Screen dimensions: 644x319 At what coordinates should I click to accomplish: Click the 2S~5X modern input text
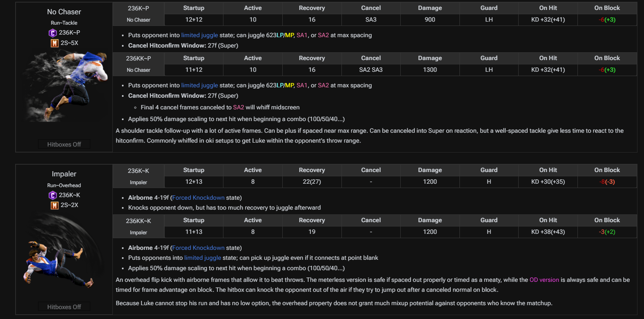[x=69, y=43]
